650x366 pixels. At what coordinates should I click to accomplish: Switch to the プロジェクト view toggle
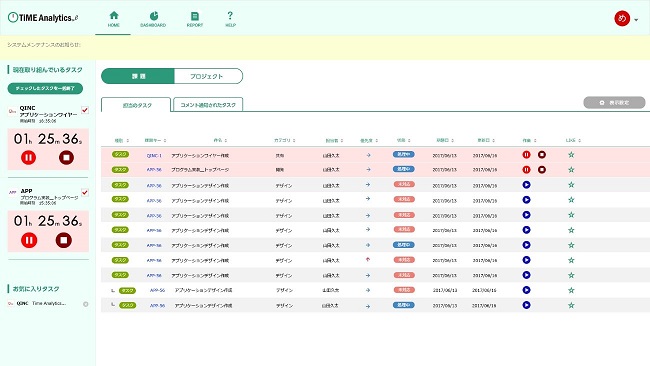click(x=208, y=76)
